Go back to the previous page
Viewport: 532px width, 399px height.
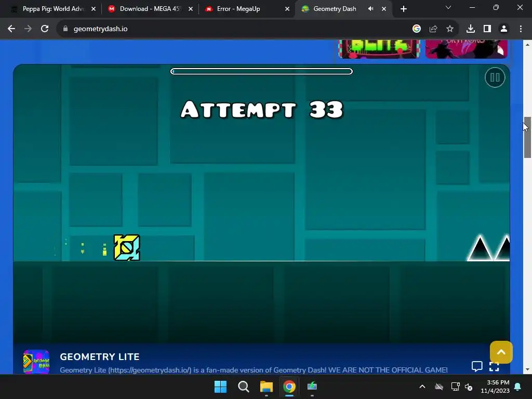pos(11,29)
